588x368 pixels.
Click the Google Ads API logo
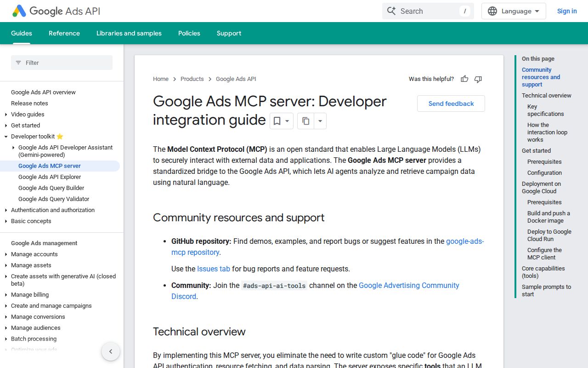(x=56, y=11)
